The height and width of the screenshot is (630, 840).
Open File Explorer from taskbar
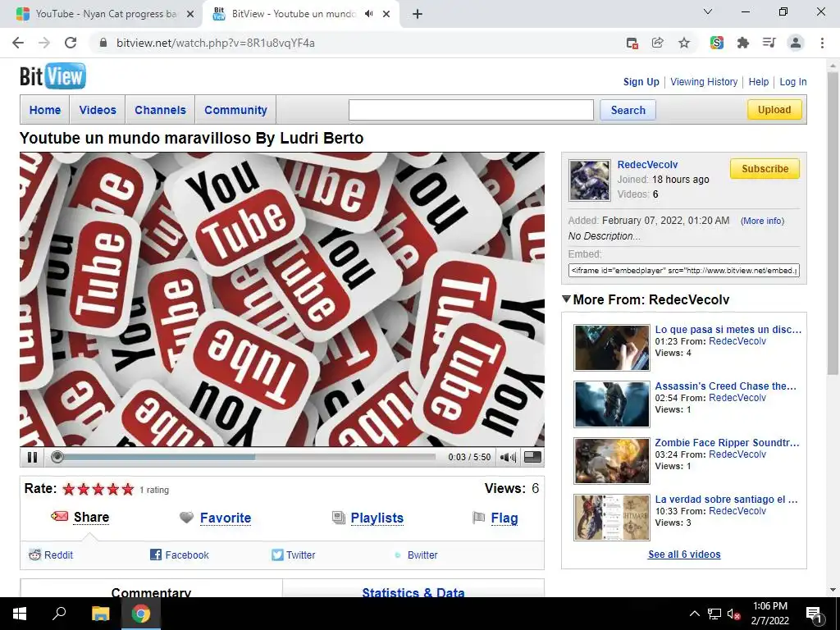[100, 614]
